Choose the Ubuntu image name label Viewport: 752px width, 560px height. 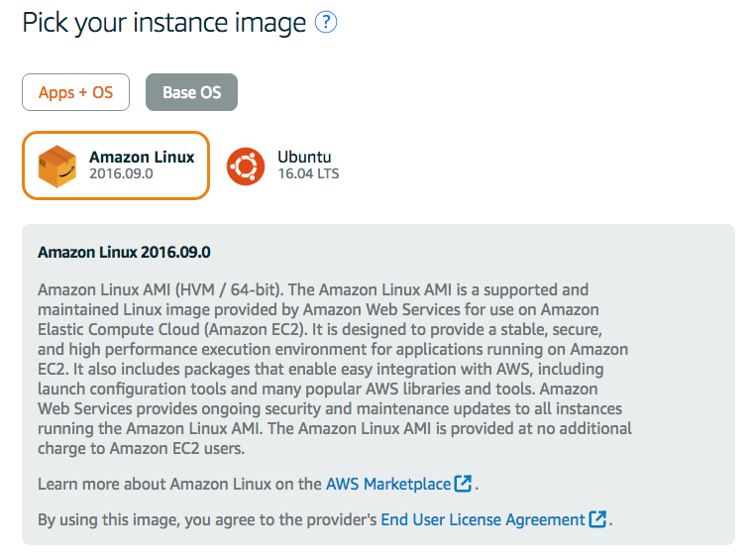pos(304,157)
